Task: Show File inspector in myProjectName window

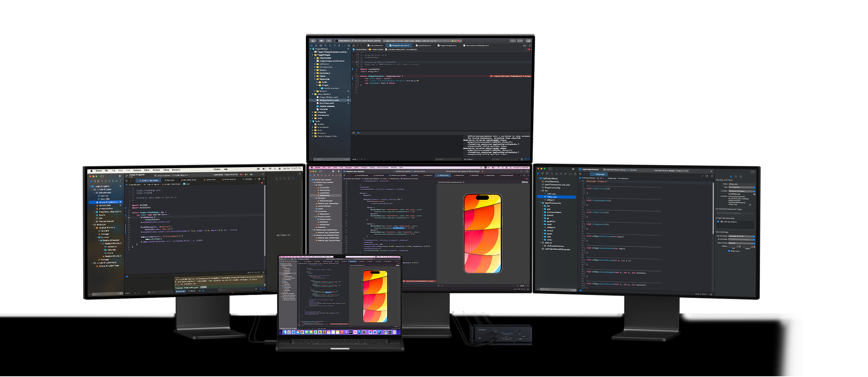Action: tap(731, 176)
